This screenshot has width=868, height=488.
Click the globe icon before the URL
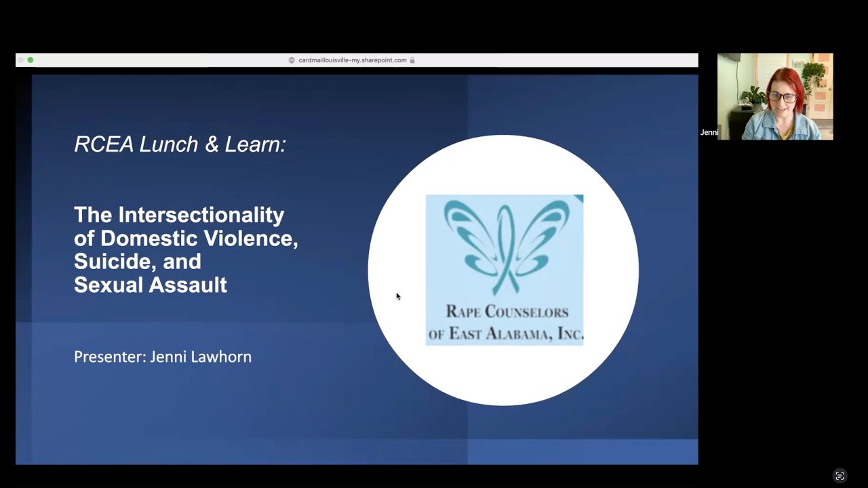point(292,60)
